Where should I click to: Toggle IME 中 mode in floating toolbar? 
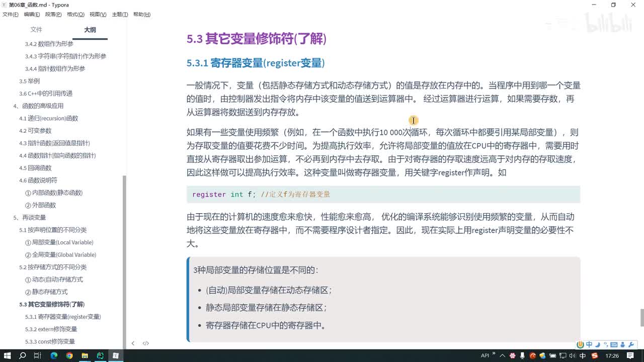[589, 344]
